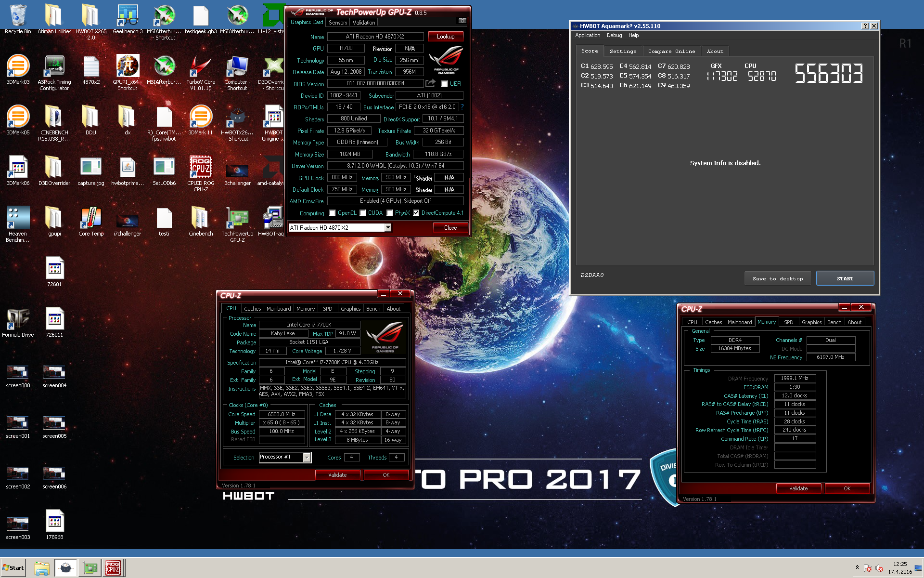Open the capture.jpg file icon
The image size is (924, 578).
(91, 171)
